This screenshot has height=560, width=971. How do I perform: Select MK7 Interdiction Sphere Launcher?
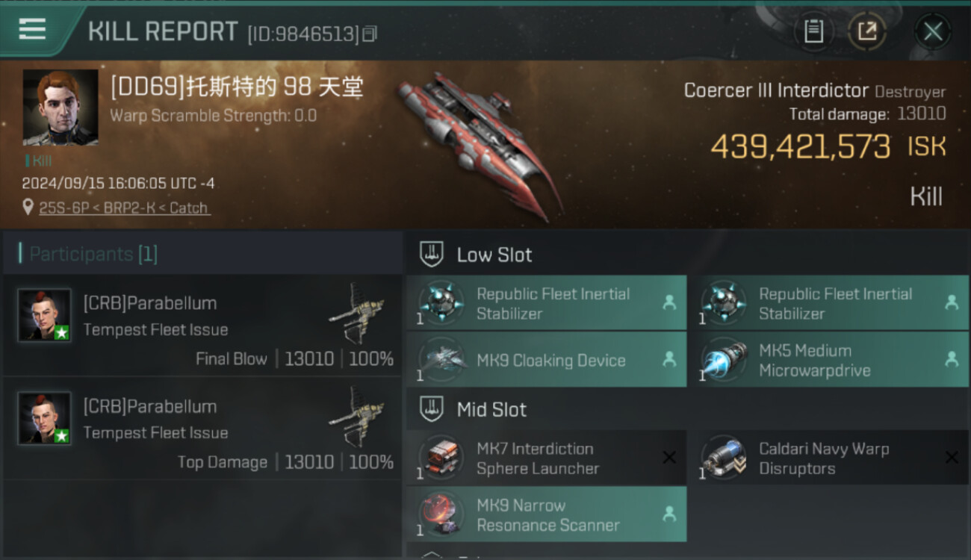pos(546,458)
